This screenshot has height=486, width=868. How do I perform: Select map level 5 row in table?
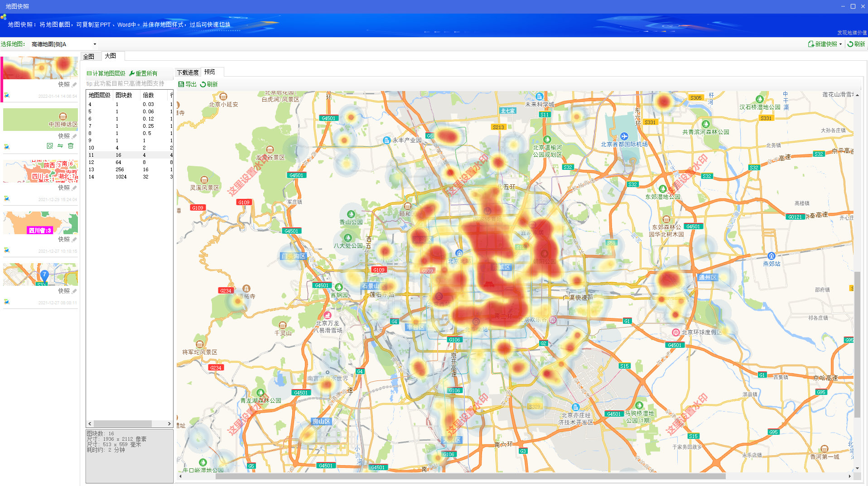pyautogui.click(x=130, y=111)
